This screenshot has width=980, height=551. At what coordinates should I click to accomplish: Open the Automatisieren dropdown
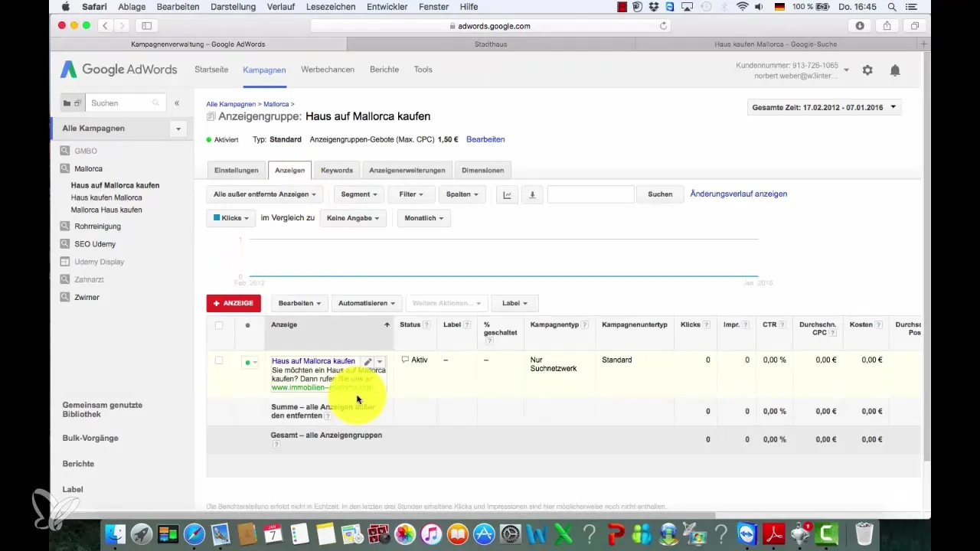click(x=367, y=303)
